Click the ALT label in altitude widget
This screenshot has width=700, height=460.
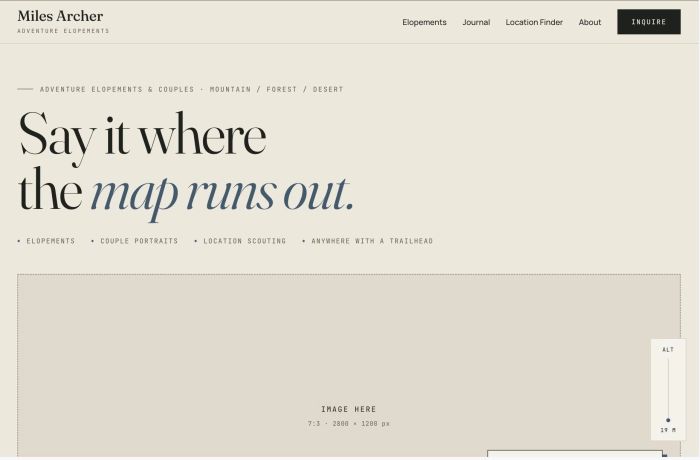tap(668, 350)
